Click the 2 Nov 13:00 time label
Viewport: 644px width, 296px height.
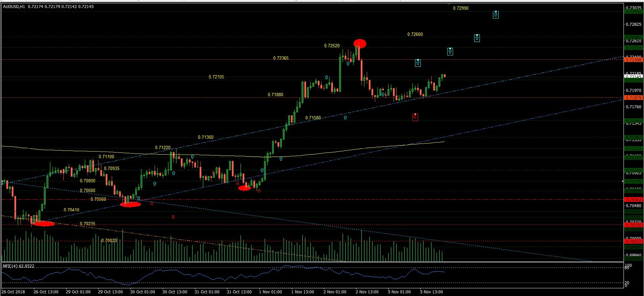[367, 292]
